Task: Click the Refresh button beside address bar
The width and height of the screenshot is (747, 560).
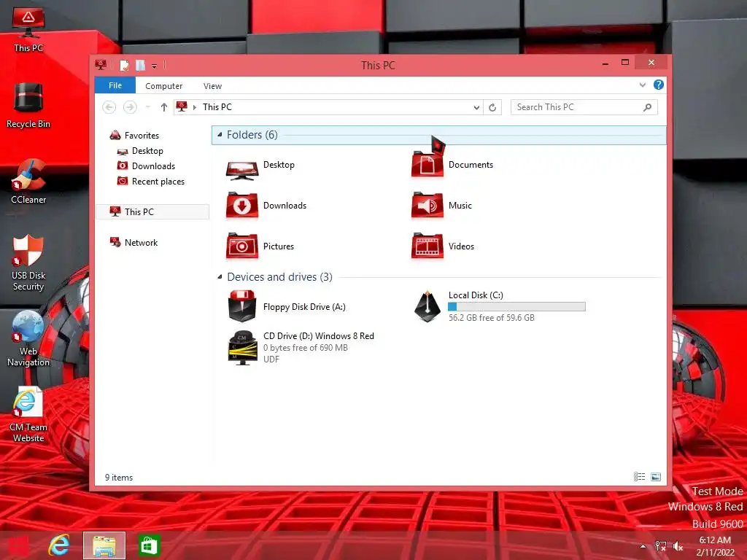Action: click(492, 107)
